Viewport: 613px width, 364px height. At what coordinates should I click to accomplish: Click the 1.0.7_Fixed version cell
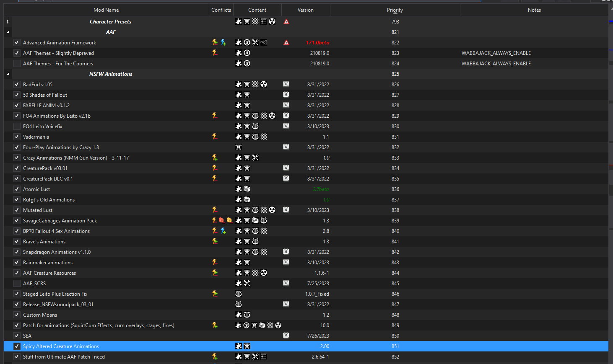tap(317, 294)
